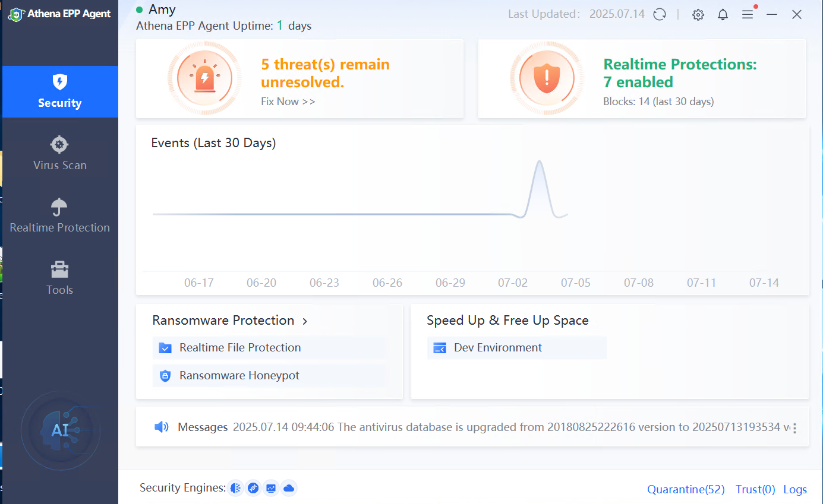823x504 pixels.
Task: Select the 06-26 date on the events chart
Action: 387,283
